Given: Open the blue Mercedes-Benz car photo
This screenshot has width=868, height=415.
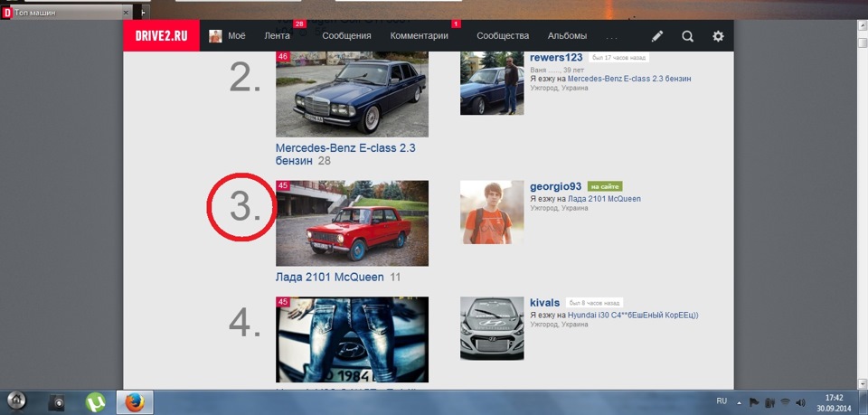Looking at the screenshot, I should pos(352,94).
